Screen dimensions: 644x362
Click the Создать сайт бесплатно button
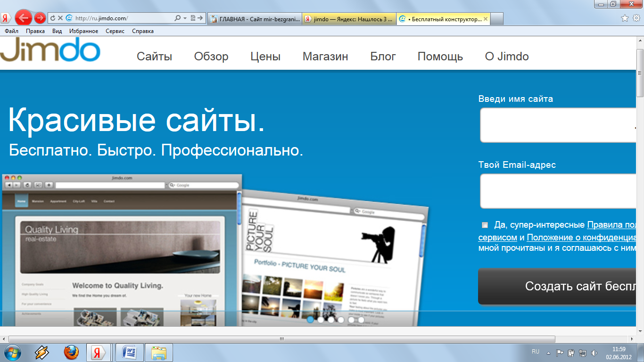[x=557, y=286]
